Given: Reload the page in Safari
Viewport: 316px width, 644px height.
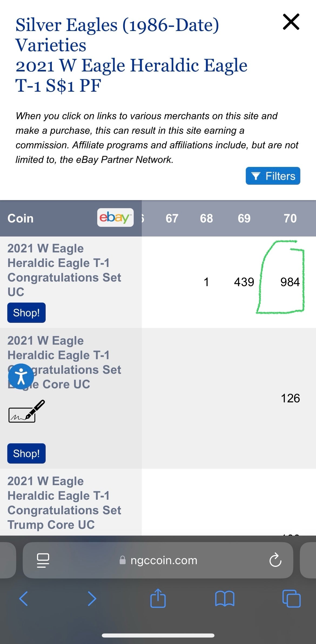Looking at the screenshot, I should point(275,560).
